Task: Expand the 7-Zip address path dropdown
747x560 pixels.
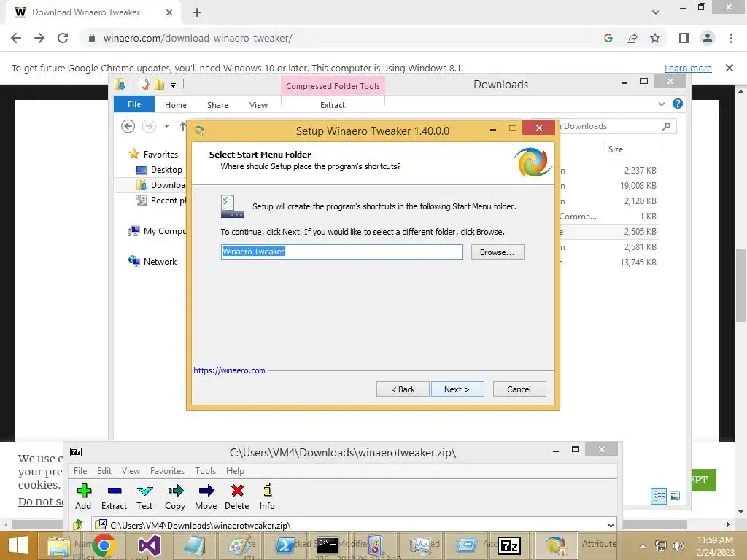Action: tap(611, 525)
